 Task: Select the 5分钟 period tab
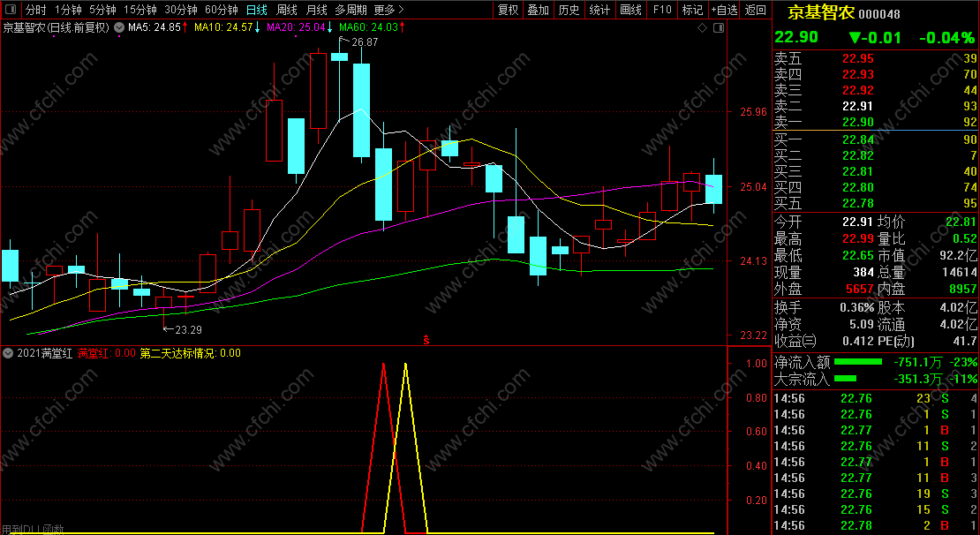tap(102, 10)
